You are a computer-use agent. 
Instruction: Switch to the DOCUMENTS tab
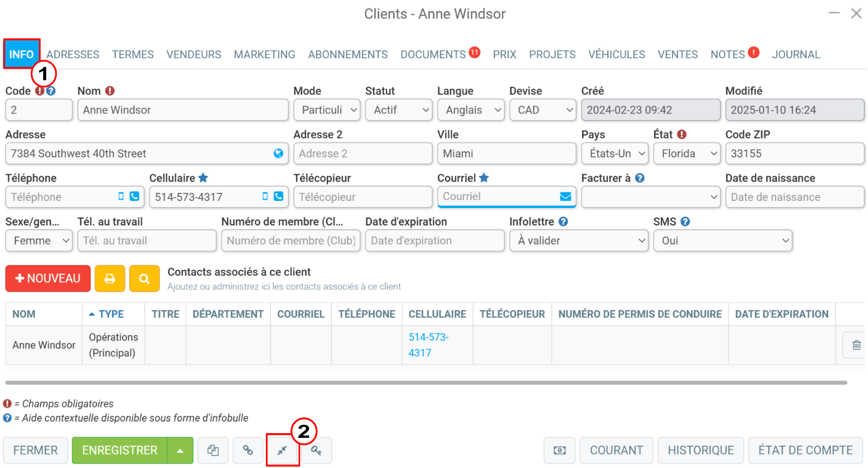[x=433, y=54]
